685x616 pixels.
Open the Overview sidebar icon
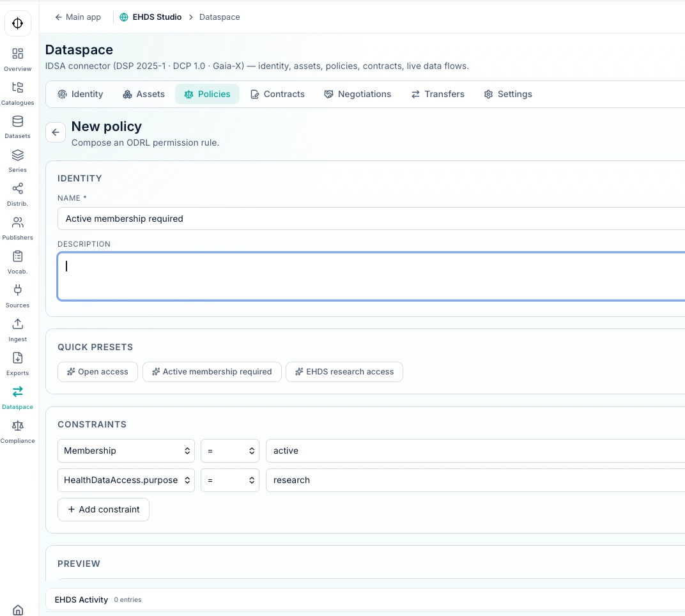pos(17,54)
